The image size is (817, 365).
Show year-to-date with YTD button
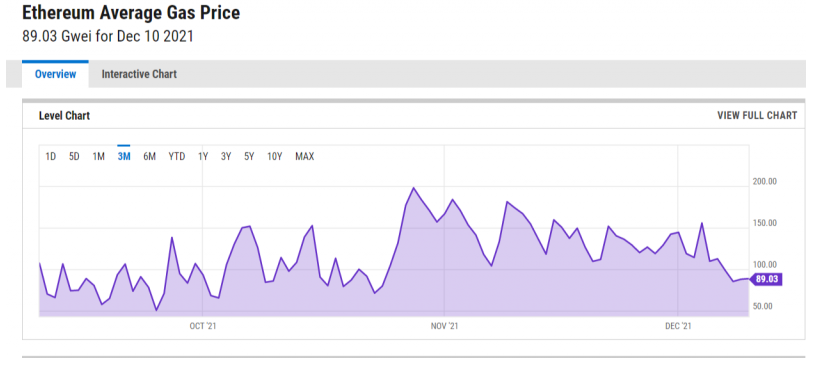pos(177,156)
